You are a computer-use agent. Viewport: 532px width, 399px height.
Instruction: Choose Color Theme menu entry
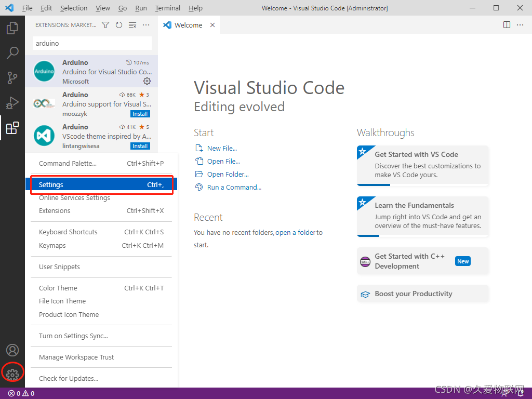click(101, 288)
